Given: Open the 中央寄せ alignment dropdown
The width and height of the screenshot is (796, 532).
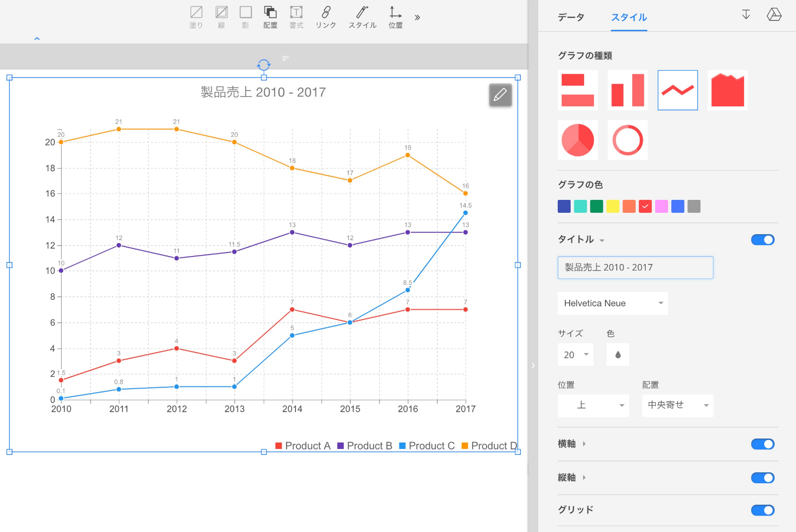Looking at the screenshot, I should pyautogui.click(x=677, y=405).
